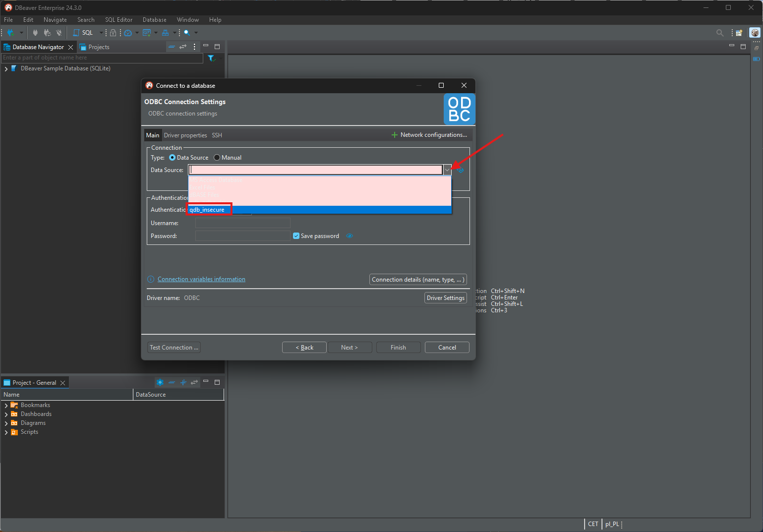Image resolution: width=763 pixels, height=532 pixels.
Task: Click the Reconnect plug icon in toolbar
Action: [47, 33]
